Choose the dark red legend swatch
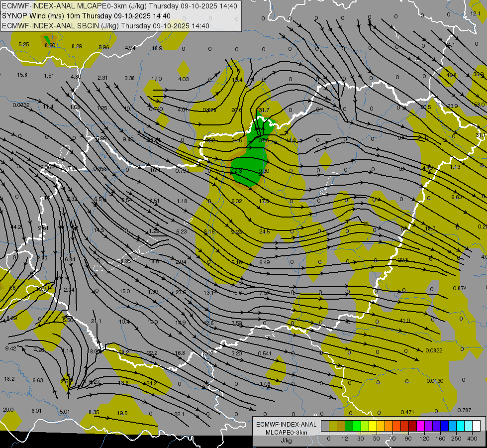Image resolution: width=487 pixels, height=448 pixels. click(412, 426)
